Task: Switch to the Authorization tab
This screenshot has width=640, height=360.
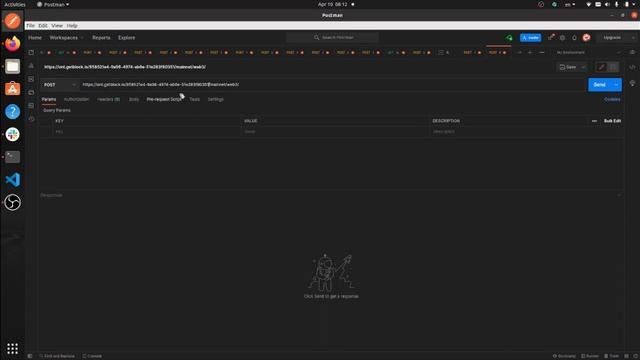Action: coord(76,99)
